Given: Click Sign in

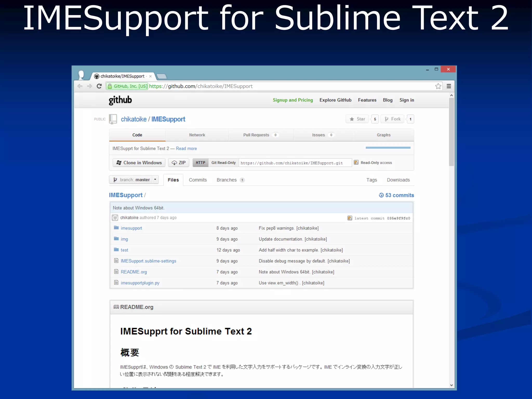Looking at the screenshot, I should [407, 100].
